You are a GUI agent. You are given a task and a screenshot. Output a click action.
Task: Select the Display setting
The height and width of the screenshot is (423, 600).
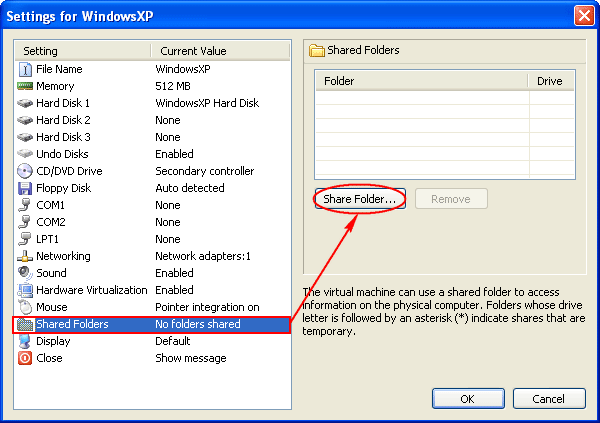pos(152,341)
